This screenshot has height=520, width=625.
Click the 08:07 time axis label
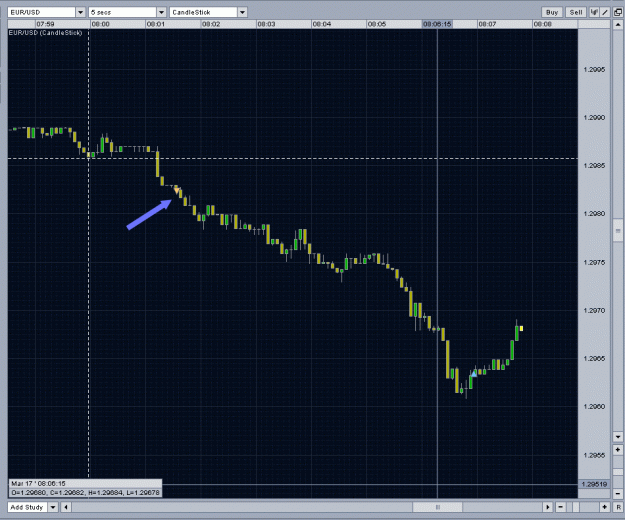[487, 24]
